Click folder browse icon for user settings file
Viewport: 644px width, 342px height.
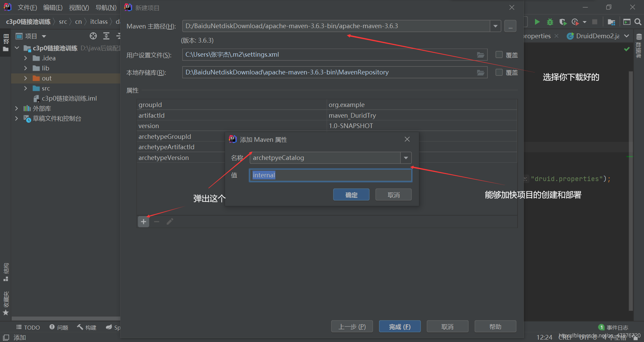point(481,55)
